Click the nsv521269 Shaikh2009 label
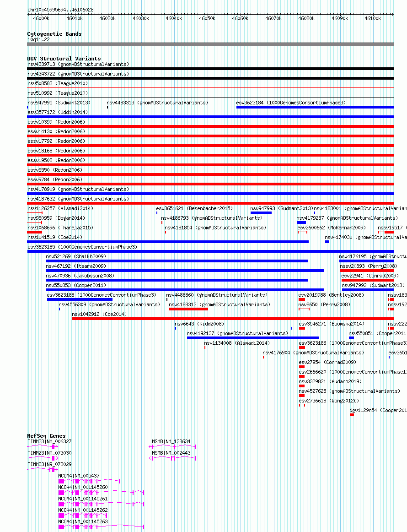 coord(76,256)
